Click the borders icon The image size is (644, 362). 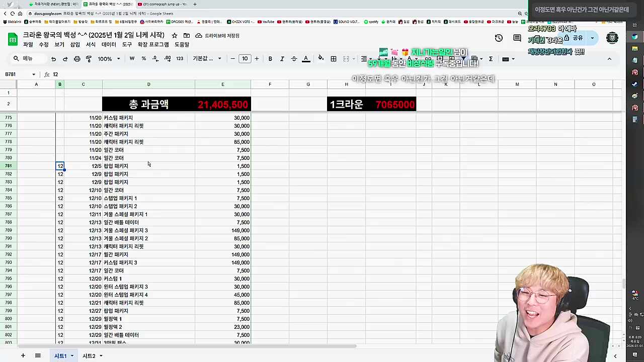[334, 59]
